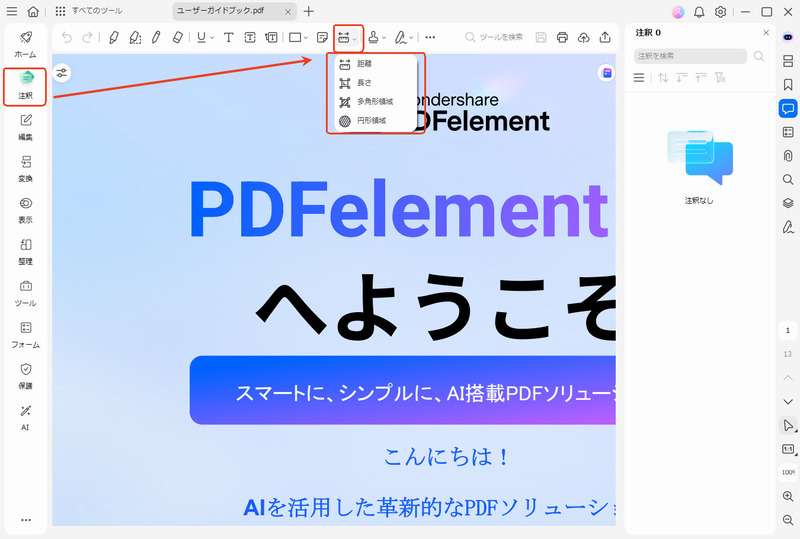The image size is (800, 539).
Task: Expand the underline style dropdown arrow
Action: click(x=212, y=38)
